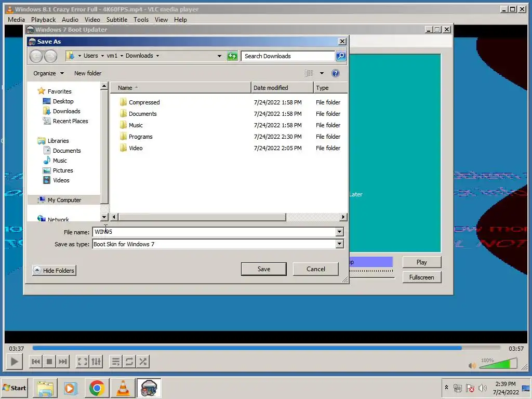
Task: Click Fullscreen in Boot Updater window
Action: (421, 277)
